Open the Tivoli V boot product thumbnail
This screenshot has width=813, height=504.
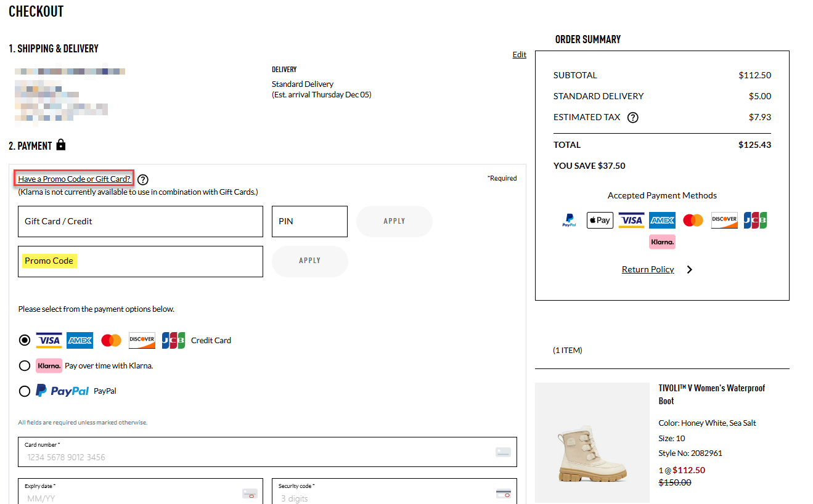pos(592,443)
